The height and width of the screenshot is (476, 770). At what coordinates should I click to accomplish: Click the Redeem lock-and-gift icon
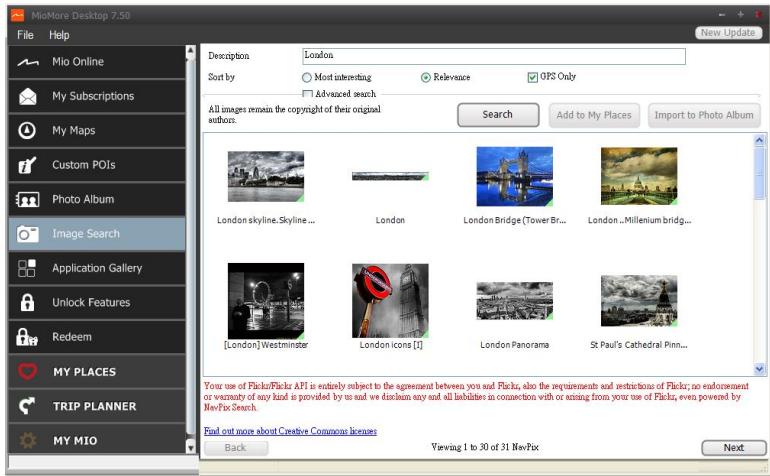[x=27, y=337]
